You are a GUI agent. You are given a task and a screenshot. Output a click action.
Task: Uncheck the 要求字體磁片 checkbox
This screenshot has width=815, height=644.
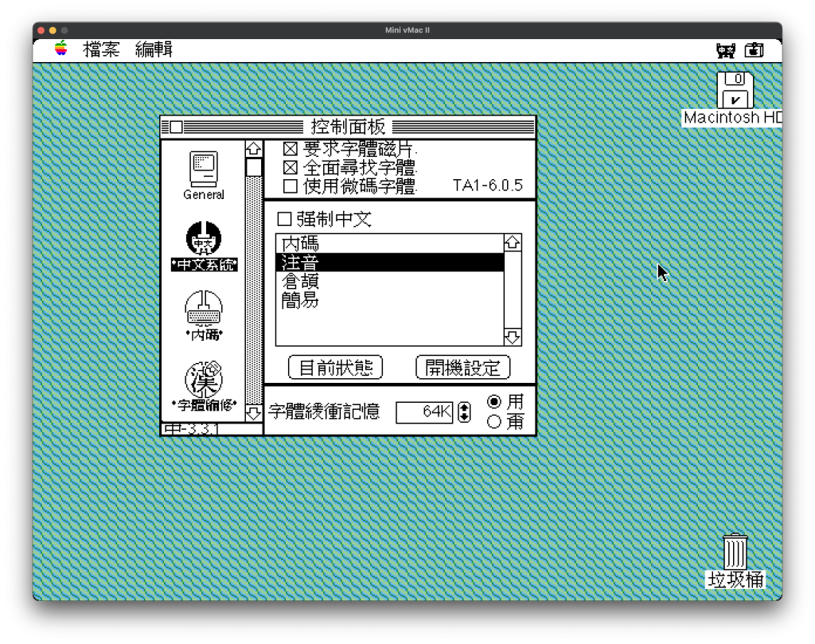click(291, 148)
